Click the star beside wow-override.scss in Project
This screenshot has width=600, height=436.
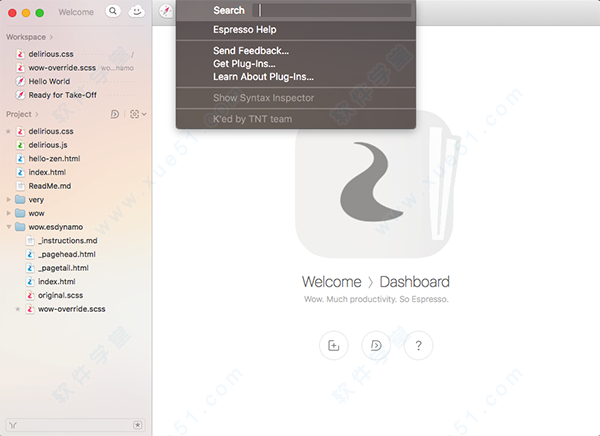(18, 309)
